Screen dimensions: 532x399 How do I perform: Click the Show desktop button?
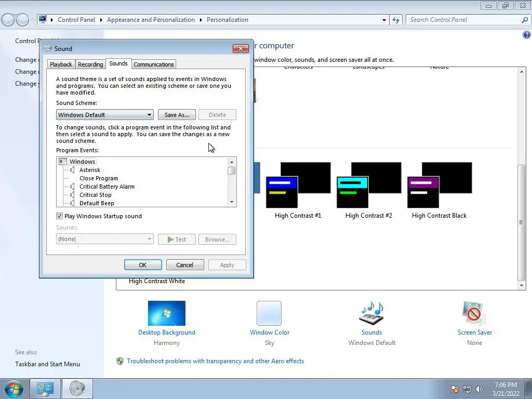click(528, 389)
